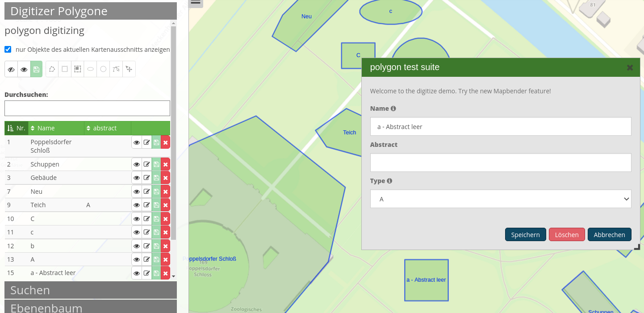This screenshot has height=313, width=644.
Task: Edit the Schuppen feature
Action: click(x=146, y=164)
